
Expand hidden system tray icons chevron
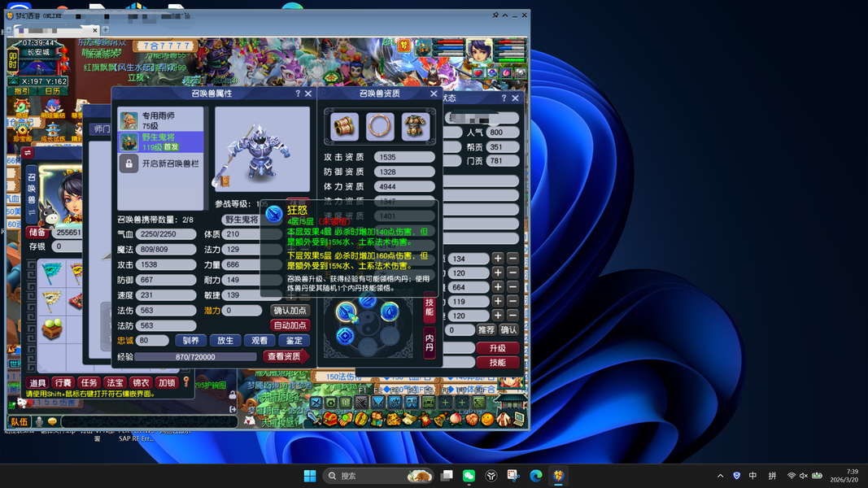click(x=720, y=476)
